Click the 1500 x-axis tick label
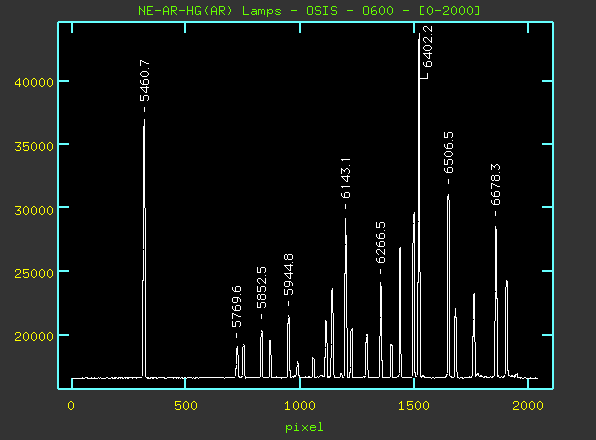The width and height of the screenshot is (596, 440). pyautogui.click(x=414, y=406)
